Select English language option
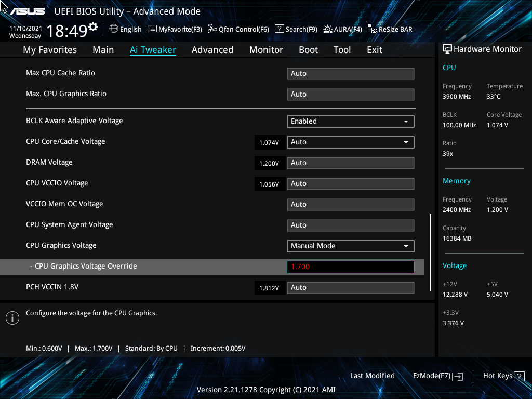The image size is (532, 399). 130,29
